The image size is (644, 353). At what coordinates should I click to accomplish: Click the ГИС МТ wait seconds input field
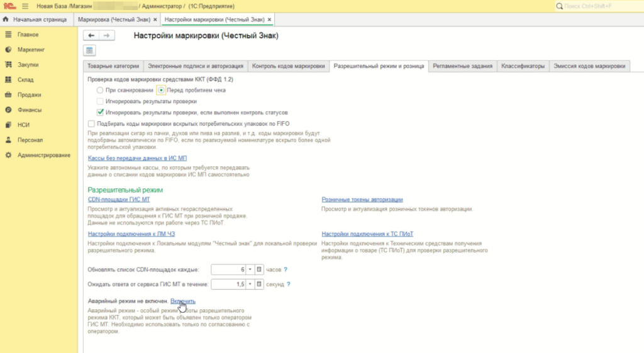point(228,284)
